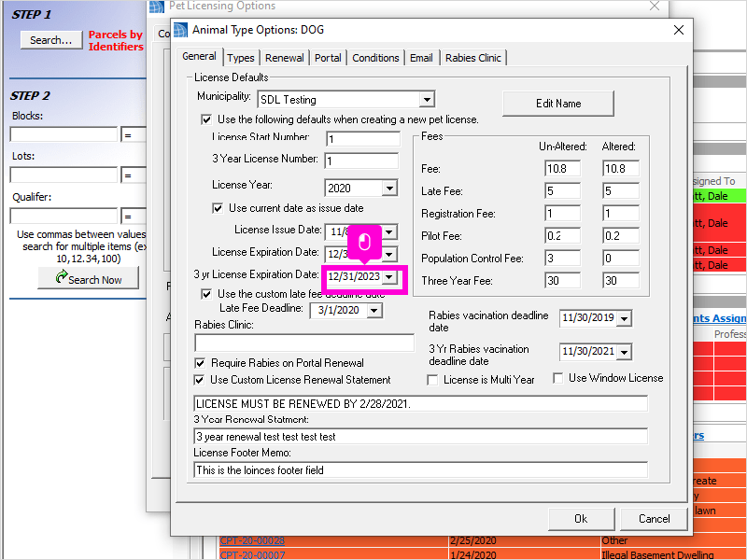The width and height of the screenshot is (747, 560).
Task: Toggle use defaults for new pet license
Action: [x=206, y=119]
